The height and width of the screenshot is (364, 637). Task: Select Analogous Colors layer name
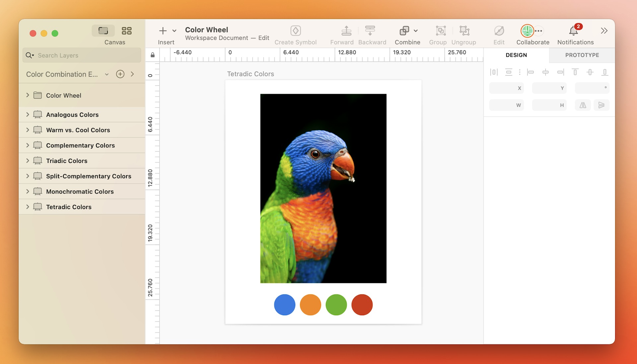click(72, 114)
